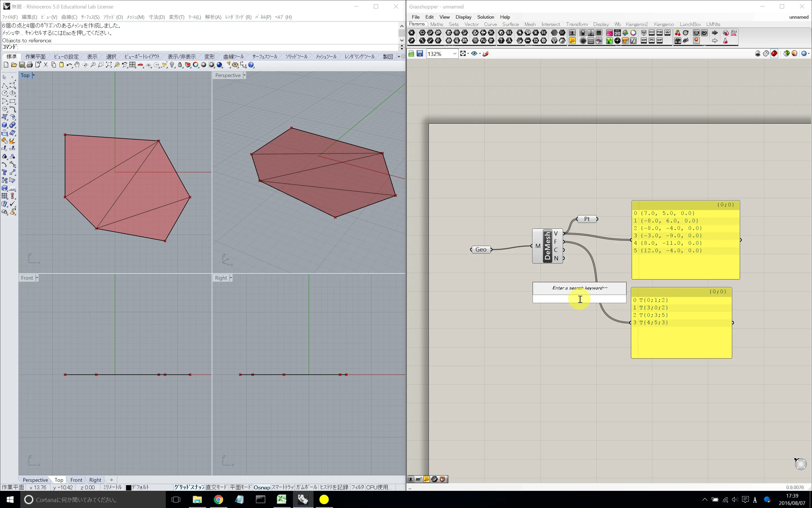
Task: Click the Print icon in Rhino toolbar
Action: [30, 65]
